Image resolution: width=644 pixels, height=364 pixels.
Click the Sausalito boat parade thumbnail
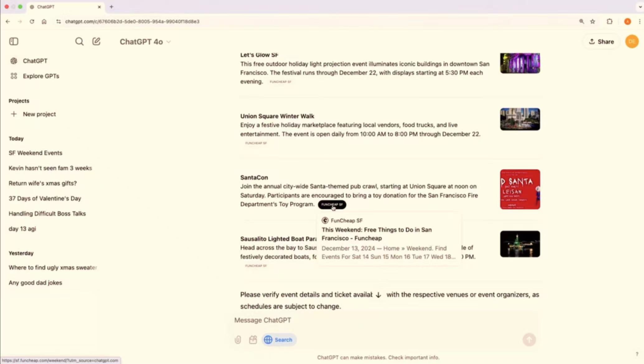coord(520,244)
